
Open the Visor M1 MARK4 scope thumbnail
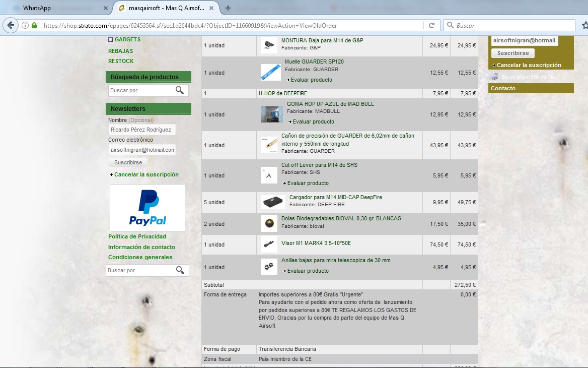click(269, 244)
